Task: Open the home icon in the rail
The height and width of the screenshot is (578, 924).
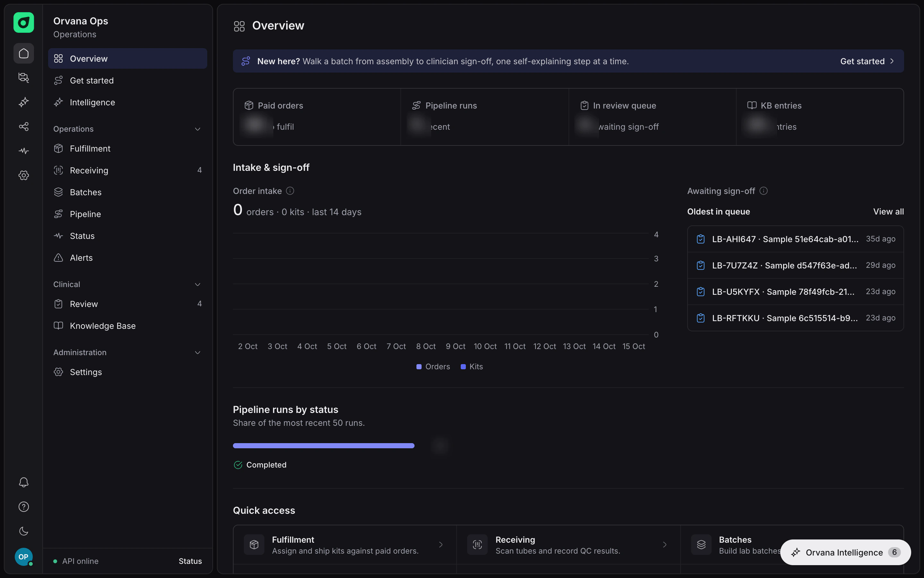Action: (24, 53)
